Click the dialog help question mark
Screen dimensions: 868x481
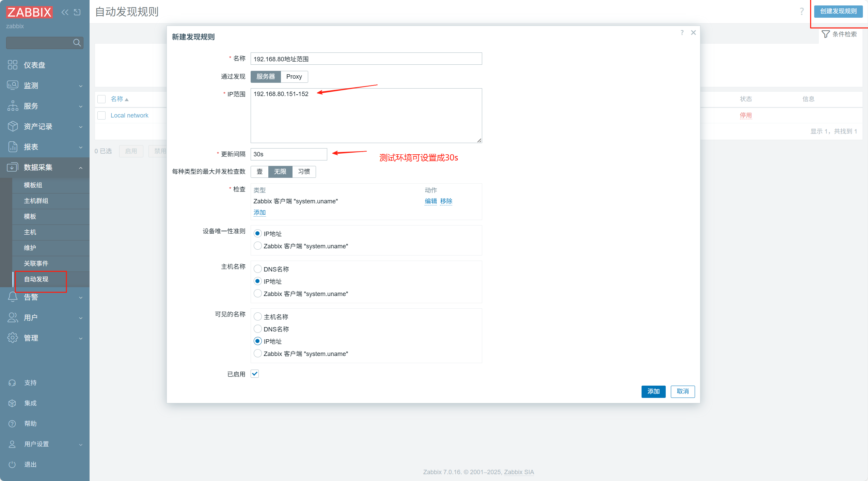pyautogui.click(x=682, y=33)
